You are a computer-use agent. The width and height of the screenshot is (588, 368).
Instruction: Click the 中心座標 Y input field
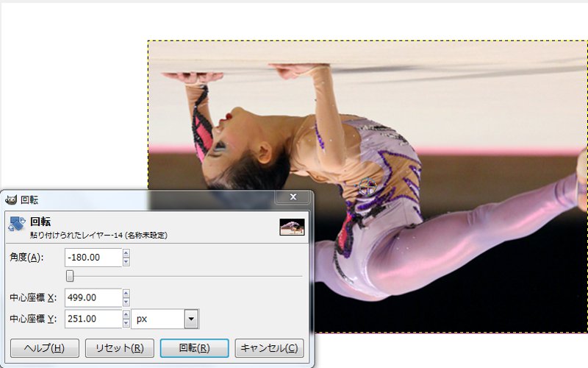93,319
